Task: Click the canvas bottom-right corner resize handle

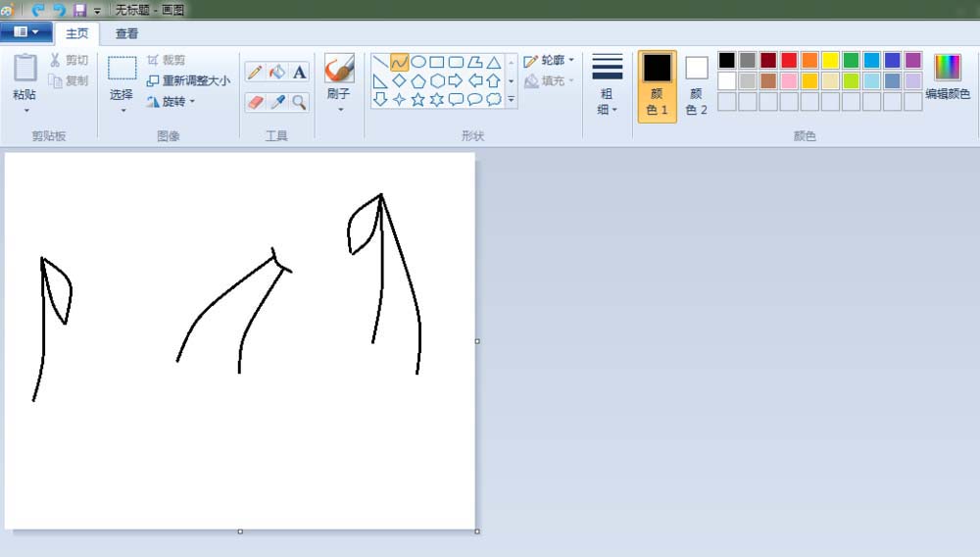Action: click(477, 532)
